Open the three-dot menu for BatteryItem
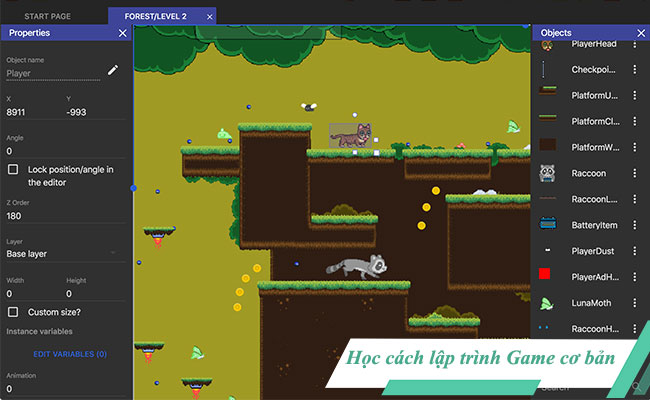Viewport: 650px width, 400px height. [634, 225]
